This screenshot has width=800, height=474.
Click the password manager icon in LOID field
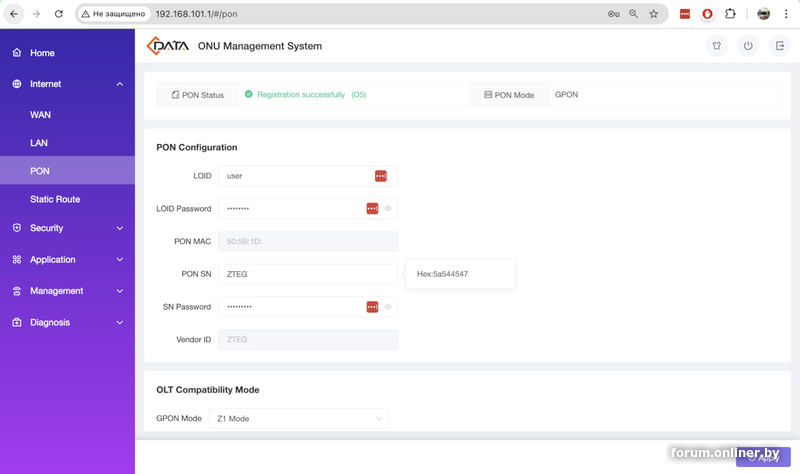click(380, 176)
